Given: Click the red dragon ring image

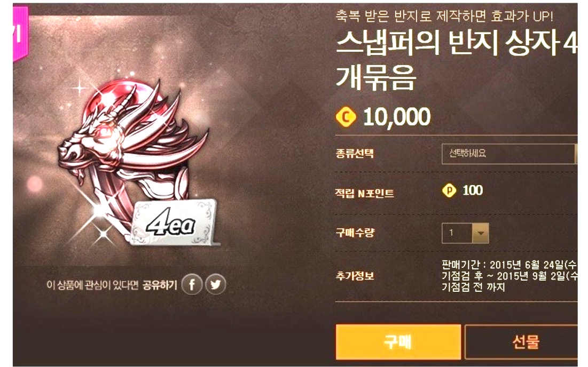Looking at the screenshot, I should (131, 150).
